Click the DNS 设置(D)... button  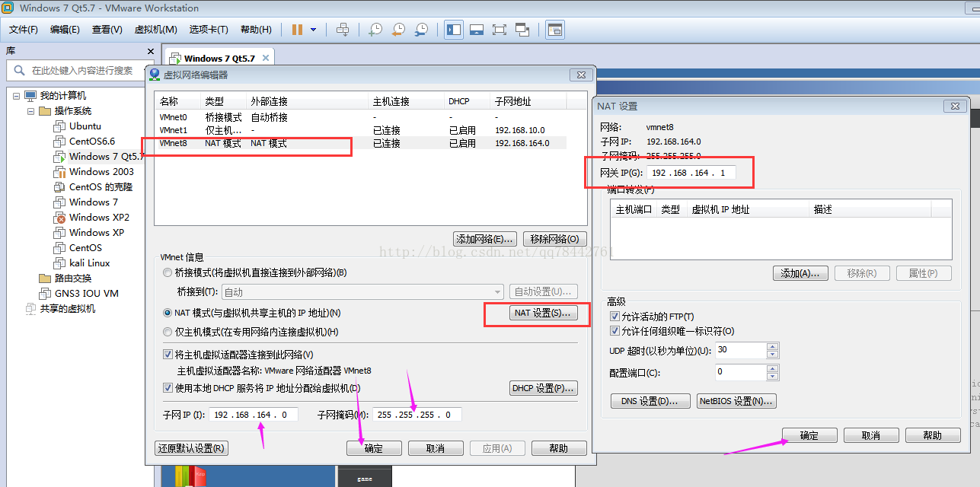point(650,401)
